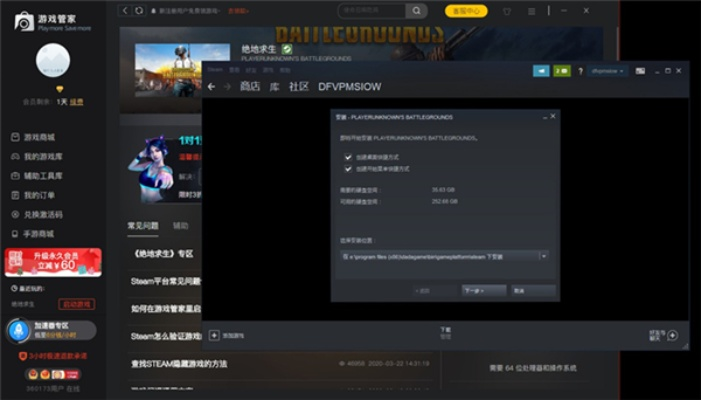This screenshot has width=701, height=400.
Task: Click the plus add-game icon in Steam
Action: (214, 335)
